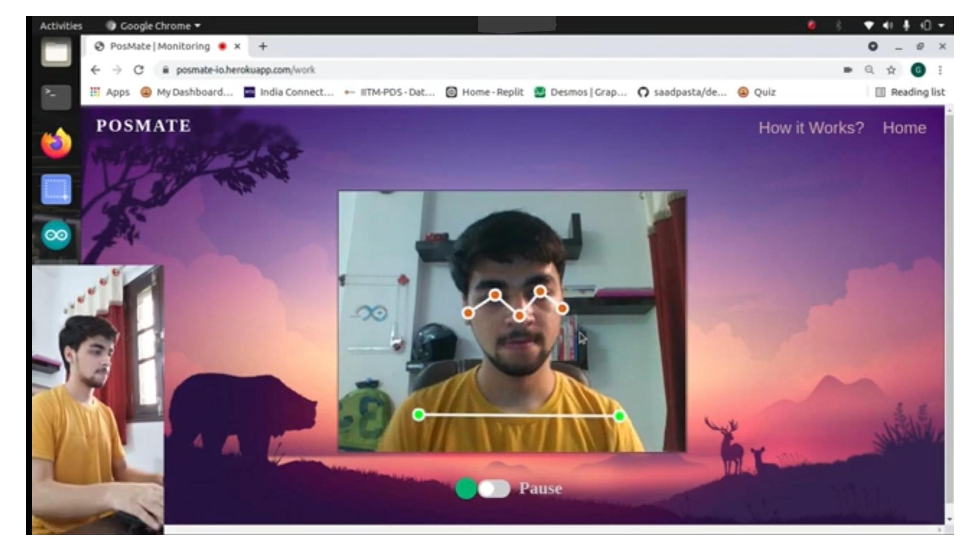980x551 pixels.
Task: Bookmark page with the star icon
Action: [x=891, y=70]
